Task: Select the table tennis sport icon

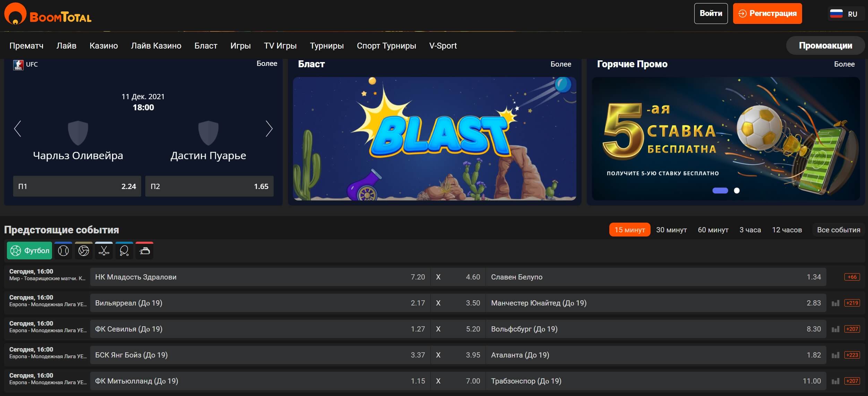Action: coord(124,251)
